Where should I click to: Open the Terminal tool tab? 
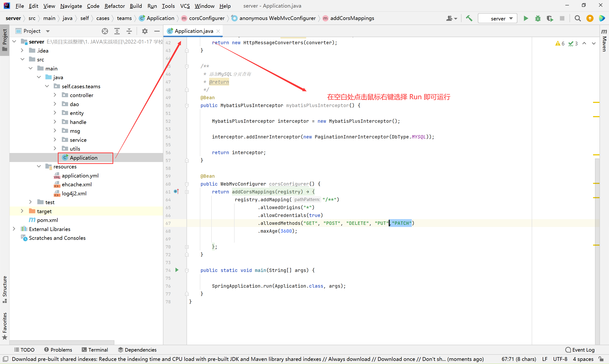click(95, 350)
